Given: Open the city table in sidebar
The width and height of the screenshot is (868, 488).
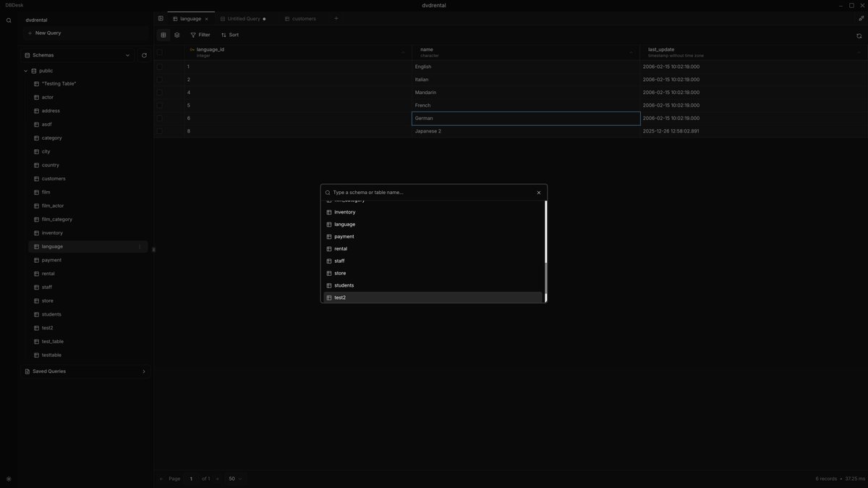Looking at the screenshot, I should (x=88, y=151).
